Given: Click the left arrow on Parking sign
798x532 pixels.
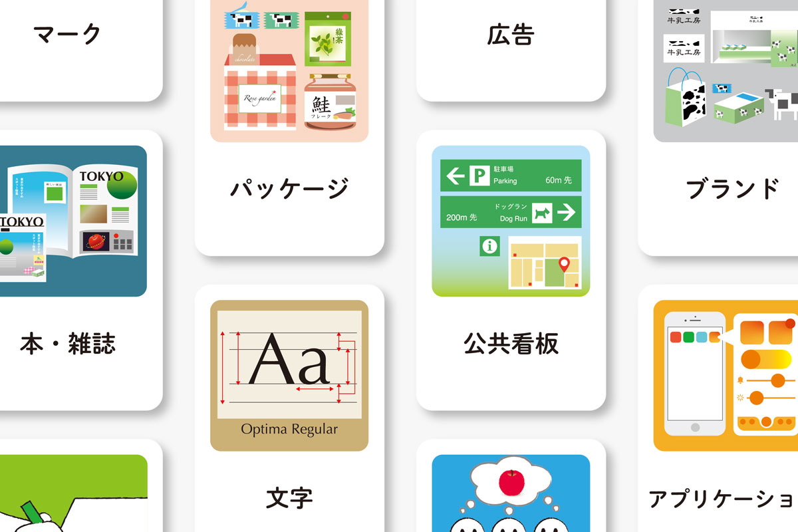Looking at the screenshot, I should click(455, 176).
